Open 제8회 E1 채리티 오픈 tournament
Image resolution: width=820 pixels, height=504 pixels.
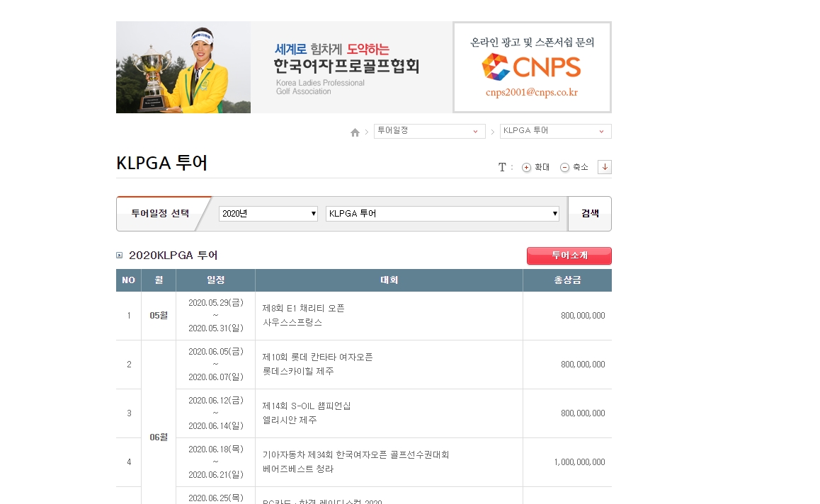coord(303,309)
